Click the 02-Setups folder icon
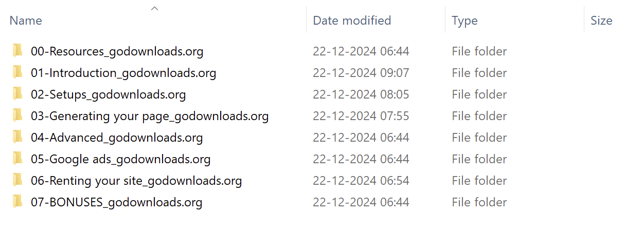The width and height of the screenshot is (644, 232). point(18,94)
